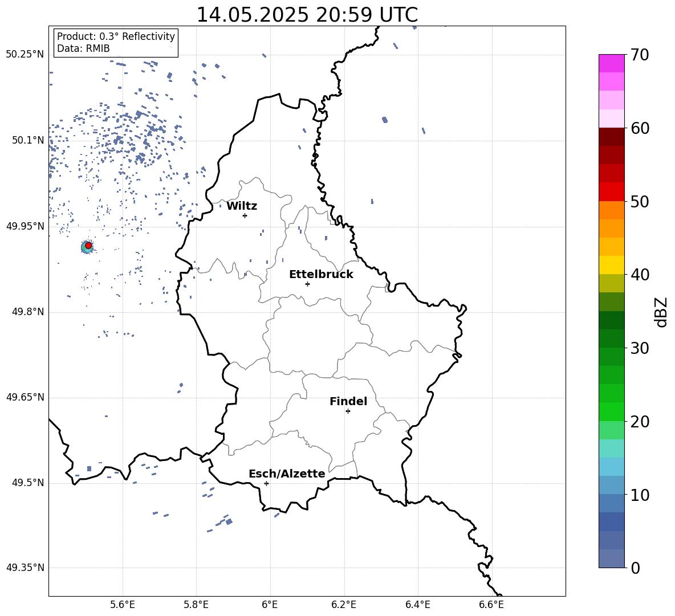This screenshot has width=675, height=616.
Task: Click the 6°E longitude axis label
Action: [x=270, y=605]
